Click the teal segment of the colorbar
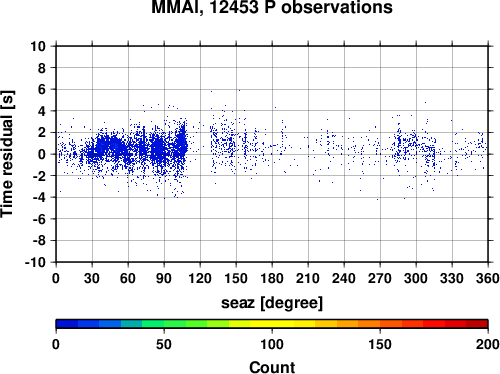Screen dimensions: 500x374 [x=132, y=324]
